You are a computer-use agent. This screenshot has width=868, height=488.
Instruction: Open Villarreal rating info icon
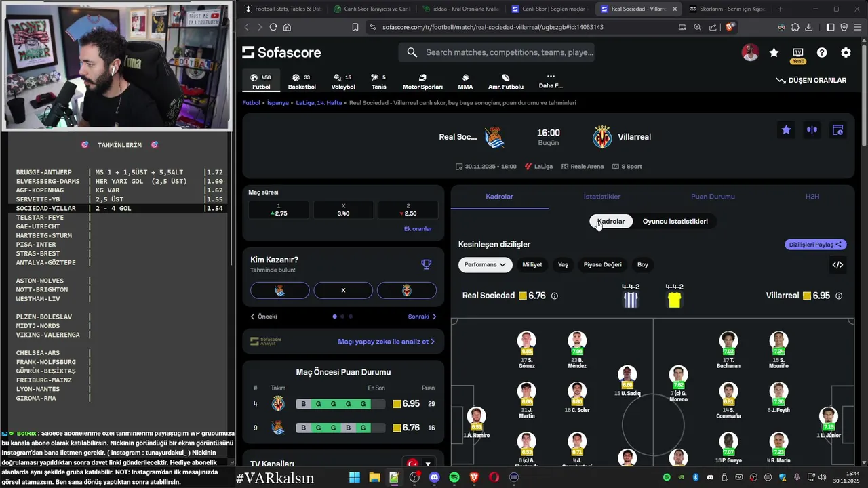839,296
